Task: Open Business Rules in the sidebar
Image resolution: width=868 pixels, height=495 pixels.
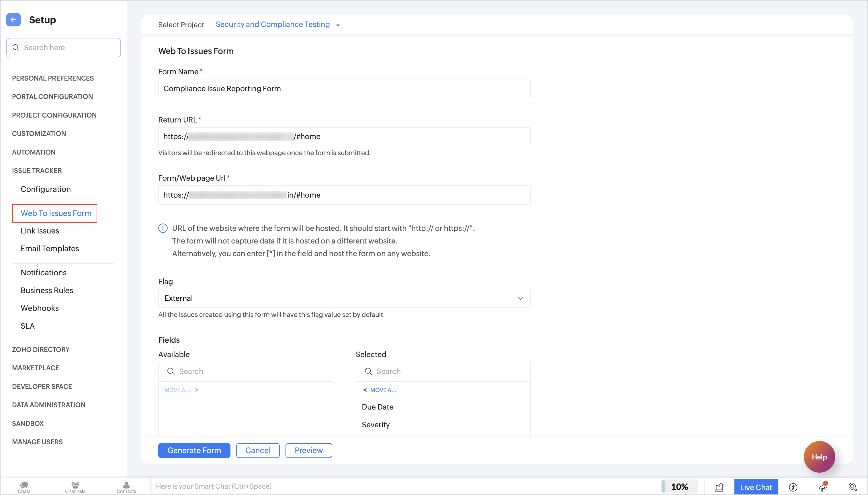Action: pos(47,290)
